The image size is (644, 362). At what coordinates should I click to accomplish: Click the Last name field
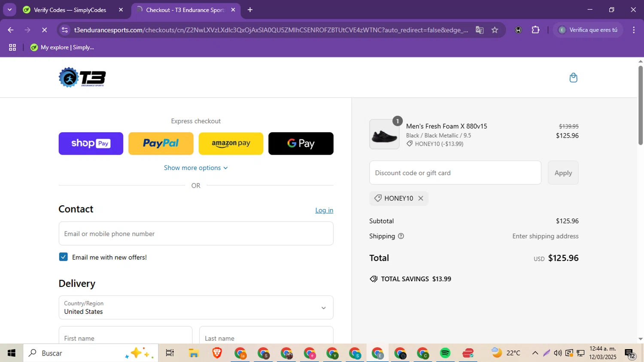tap(266, 335)
